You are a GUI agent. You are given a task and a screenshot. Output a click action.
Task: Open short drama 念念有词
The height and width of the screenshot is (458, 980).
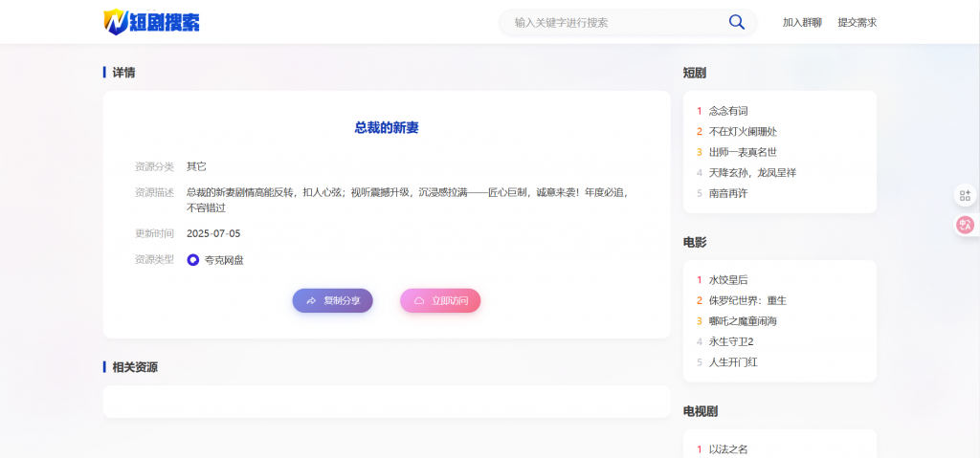[728, 111]
